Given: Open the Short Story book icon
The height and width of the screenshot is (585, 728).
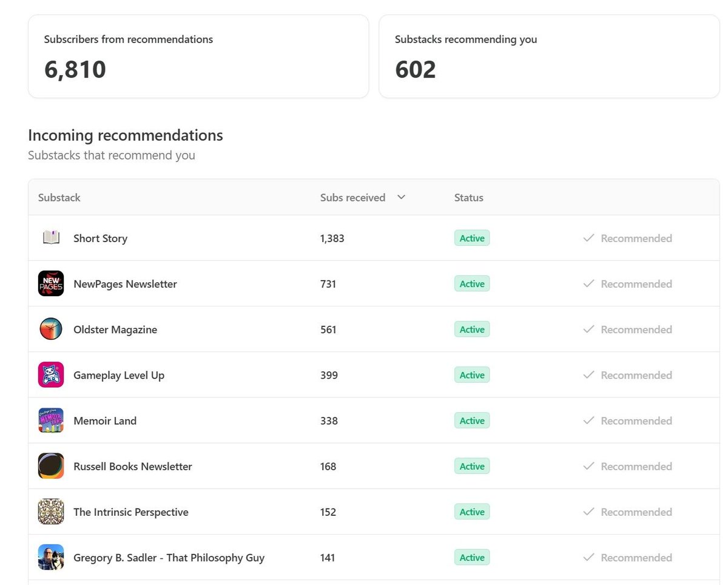Looking at the screenshot, I should [51, 238].
